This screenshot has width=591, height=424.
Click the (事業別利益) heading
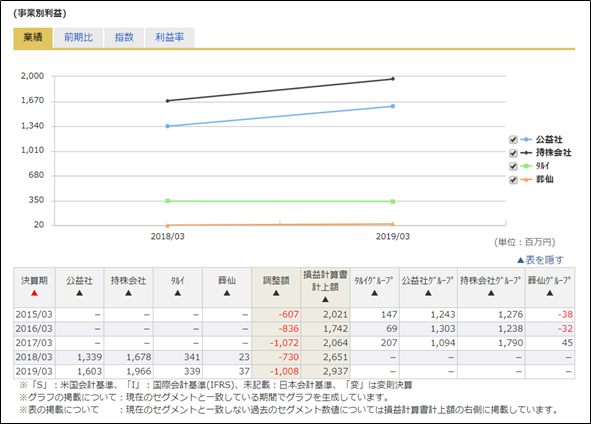coord(40,13)
